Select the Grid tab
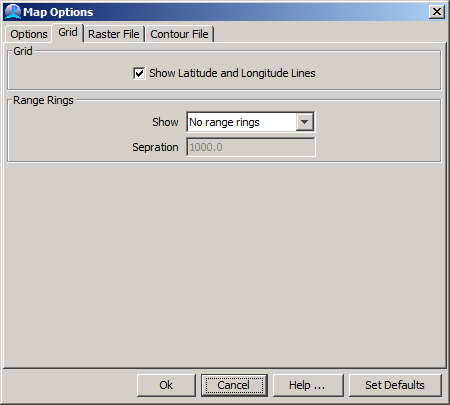This screenshot has height=405, width=450. point(68,32)
